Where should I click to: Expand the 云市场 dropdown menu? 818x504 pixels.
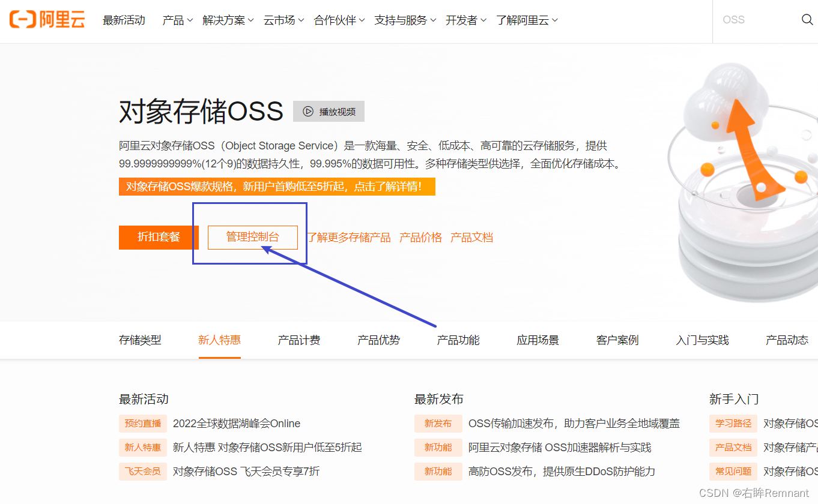(x=284, y=20)
